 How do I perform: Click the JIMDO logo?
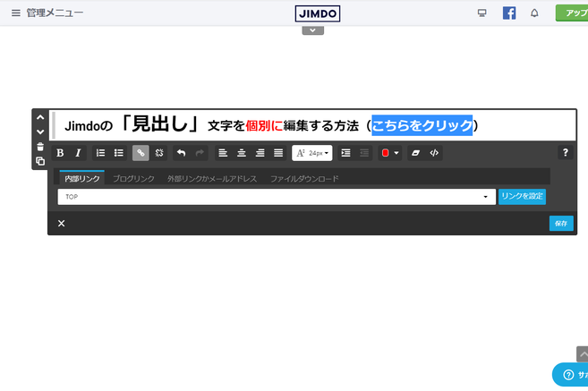point(317,14)
